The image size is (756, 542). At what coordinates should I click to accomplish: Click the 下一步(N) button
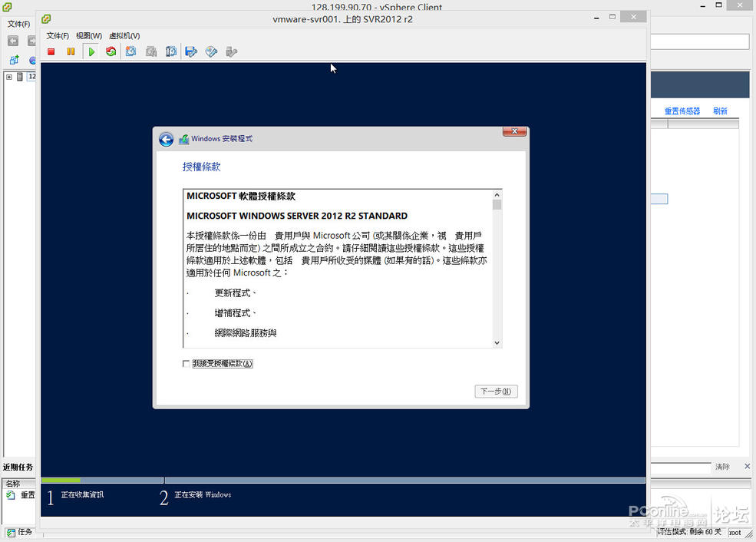496,391
